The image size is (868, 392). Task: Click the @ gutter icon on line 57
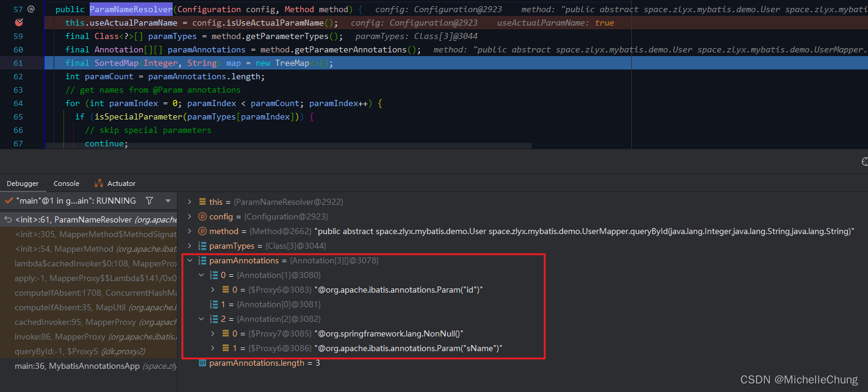(x=31, y=9)
